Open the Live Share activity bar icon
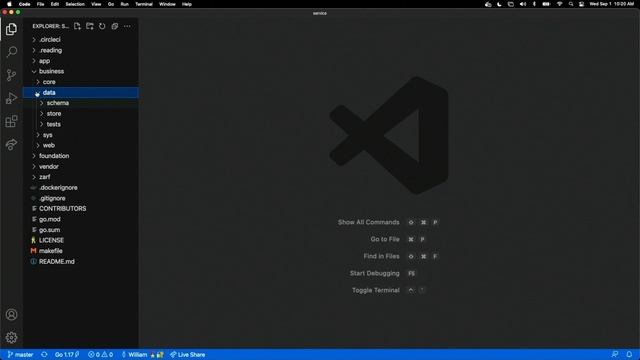Viewport: 640px width, 360px height. click(x=11, y=144)
